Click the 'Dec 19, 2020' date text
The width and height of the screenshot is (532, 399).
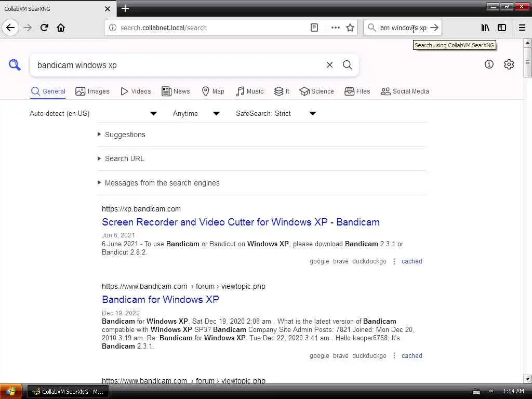coord(121,313)
